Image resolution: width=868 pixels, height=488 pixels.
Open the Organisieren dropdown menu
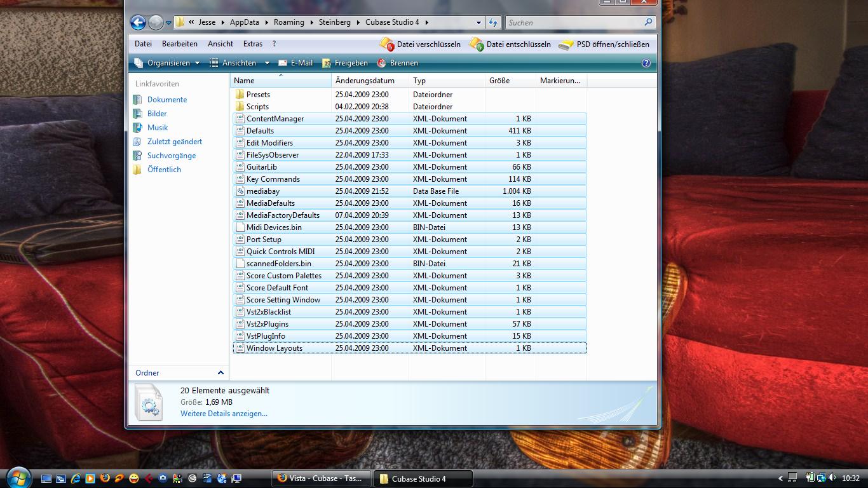(168, 63)
